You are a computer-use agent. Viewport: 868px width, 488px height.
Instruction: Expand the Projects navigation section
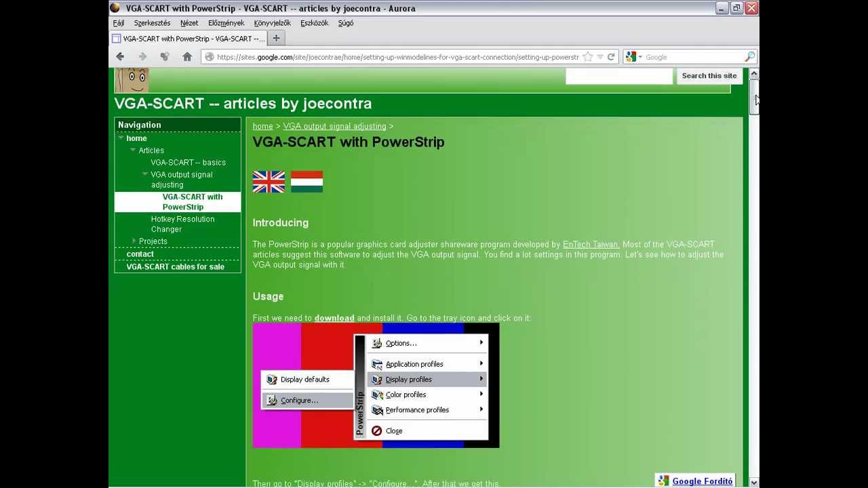tap(134, 241)
